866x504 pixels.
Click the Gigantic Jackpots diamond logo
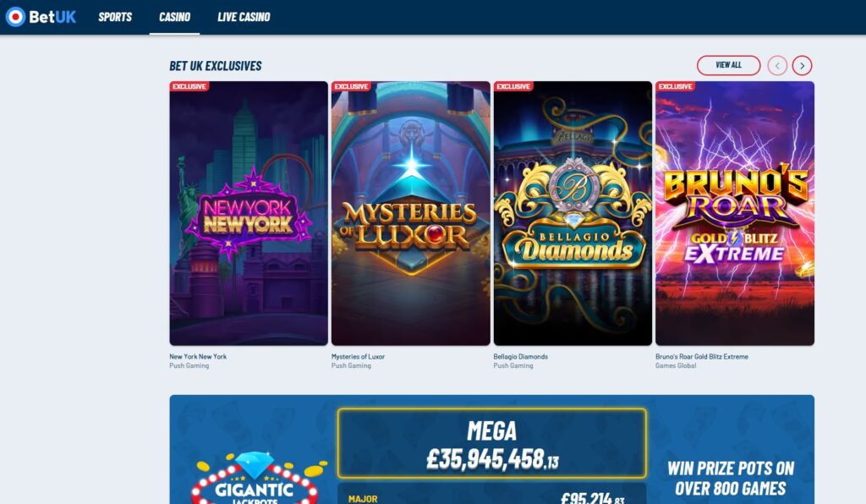pyautogui.click(x=255, y=478)
